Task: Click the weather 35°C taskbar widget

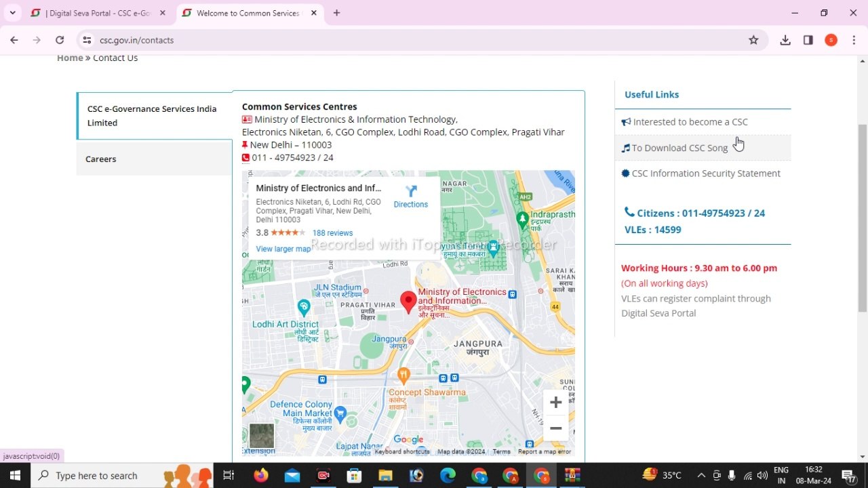Action: point(662,475)
